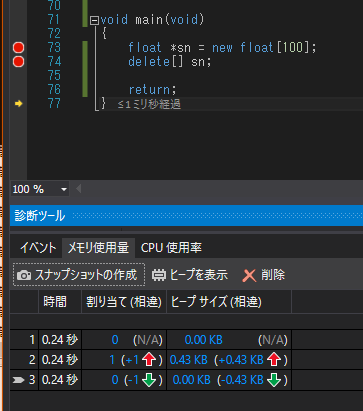Click the 0.24 秒 time in snapshot 2
The width and height of the screenshot is (363, 411).
60,360
